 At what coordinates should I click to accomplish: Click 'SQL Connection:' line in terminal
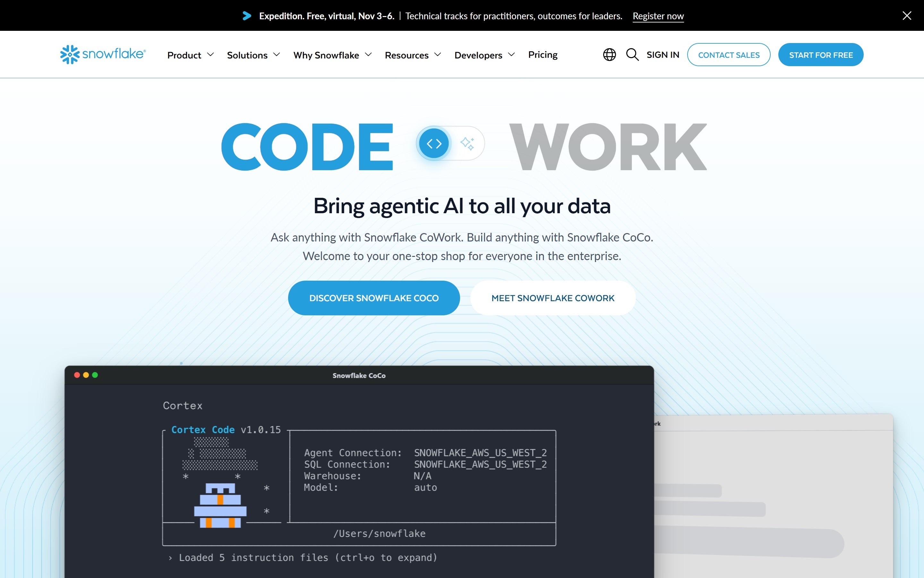click(x=425, y=464)
